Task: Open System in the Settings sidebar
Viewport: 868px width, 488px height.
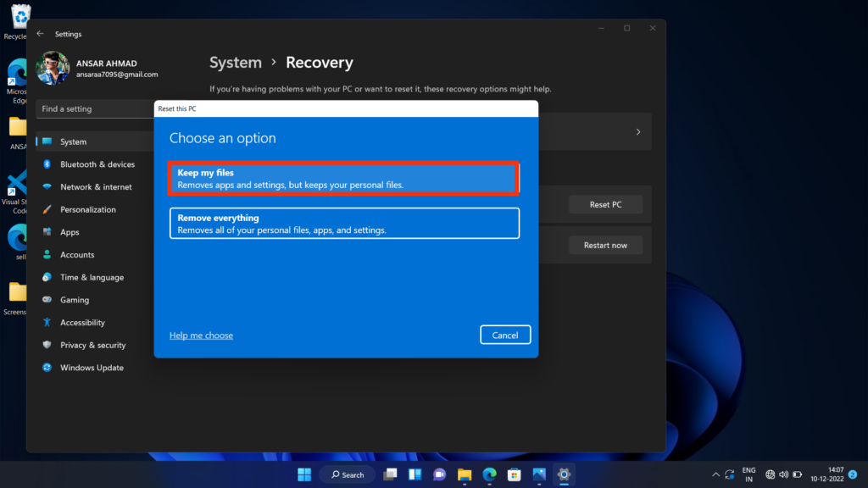Action: point(95,141)
